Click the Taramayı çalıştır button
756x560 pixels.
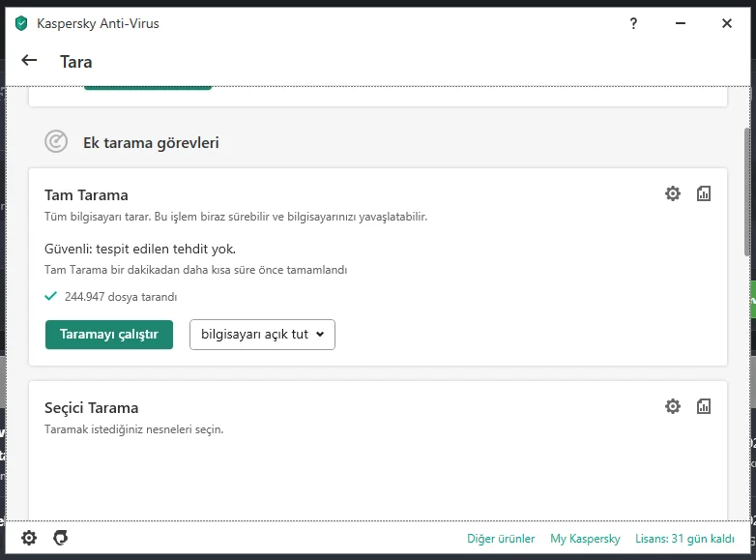[x=109, y=335]
